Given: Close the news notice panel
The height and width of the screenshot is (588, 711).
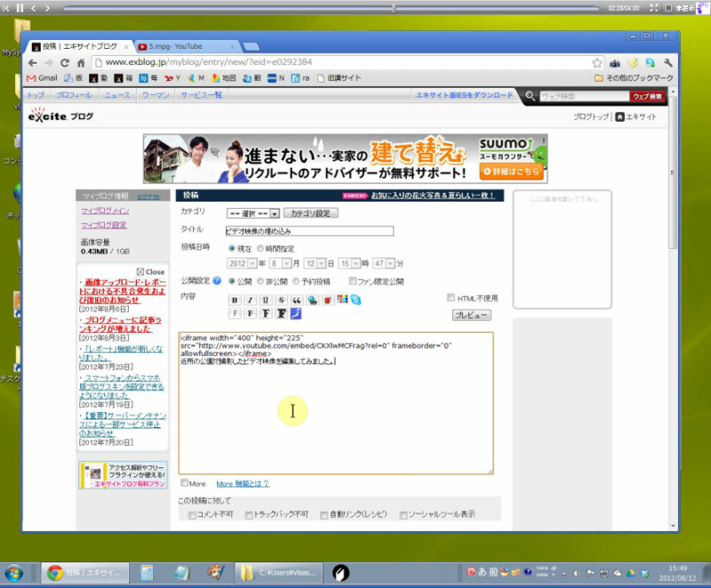Looking at the screenshot, I should pos(150,272).
